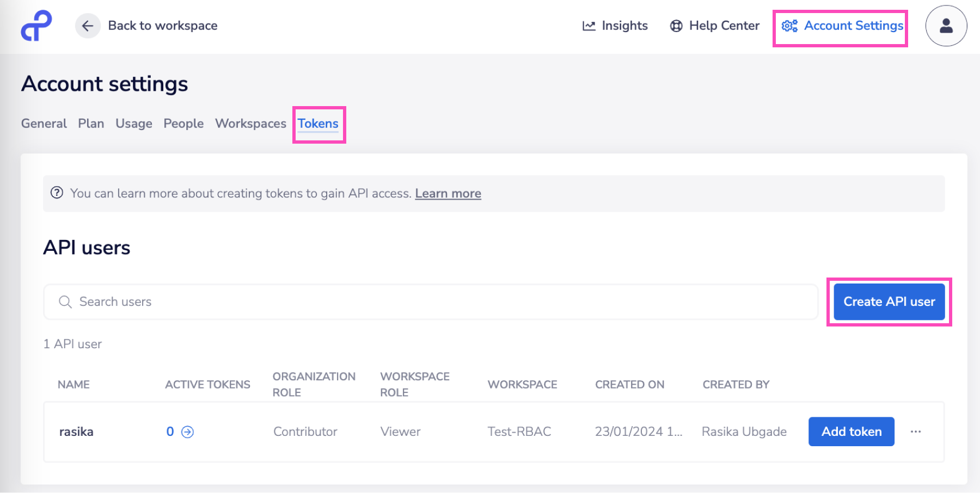Open Account Settings via the gear icon
Viewport: 980px width, 493px height.
click(x=789, y=26)
